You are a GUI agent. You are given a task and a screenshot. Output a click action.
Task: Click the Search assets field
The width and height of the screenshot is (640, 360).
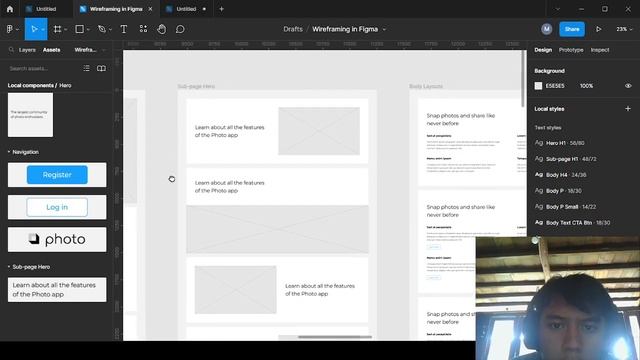(x=43, y=68)
